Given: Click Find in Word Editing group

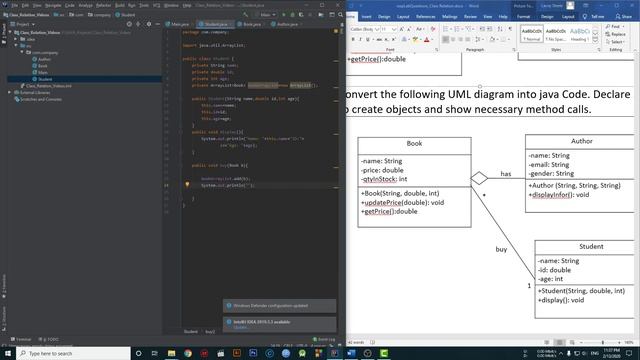Looking at the screenshot, I should (x=615, y=27).
